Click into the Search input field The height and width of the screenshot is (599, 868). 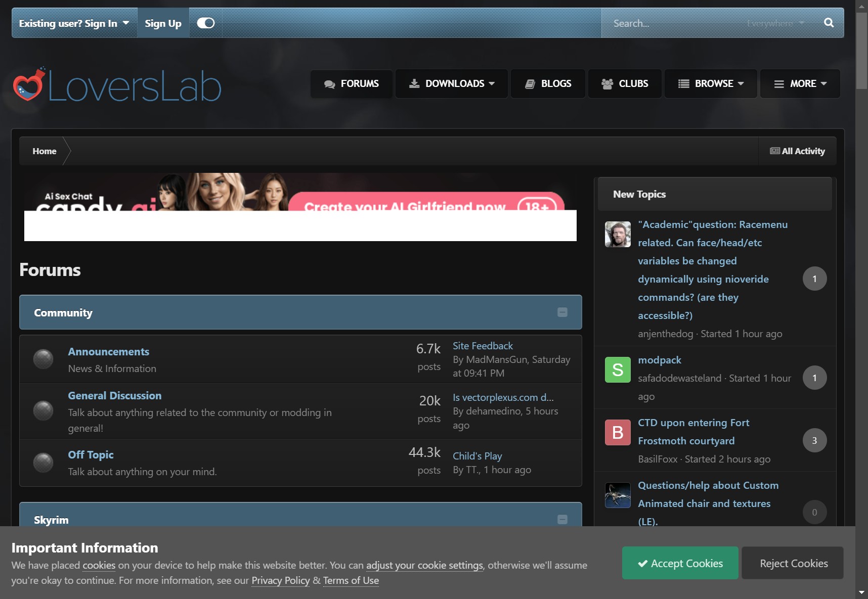click(673, 23)
